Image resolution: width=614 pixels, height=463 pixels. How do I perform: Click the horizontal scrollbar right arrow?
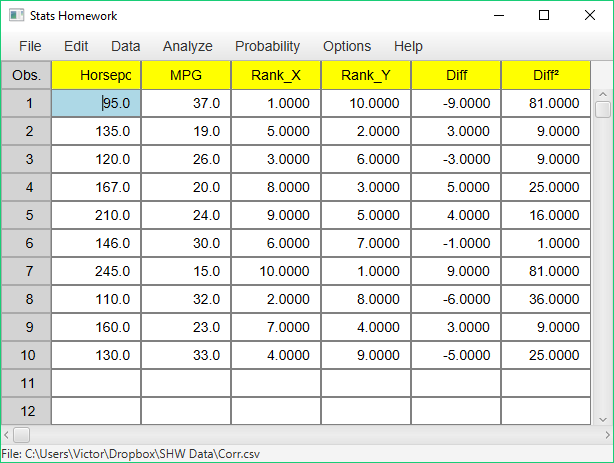click(x=607, y=435)
